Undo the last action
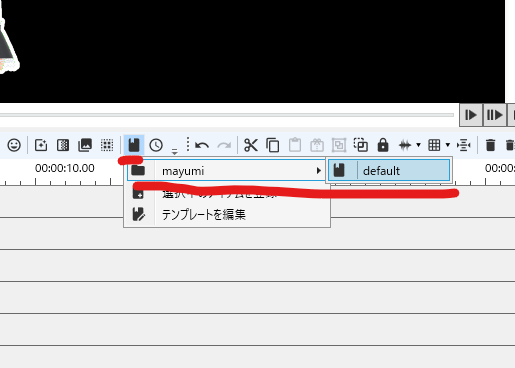This screenshot has width=515, height=368. (202, 145)
